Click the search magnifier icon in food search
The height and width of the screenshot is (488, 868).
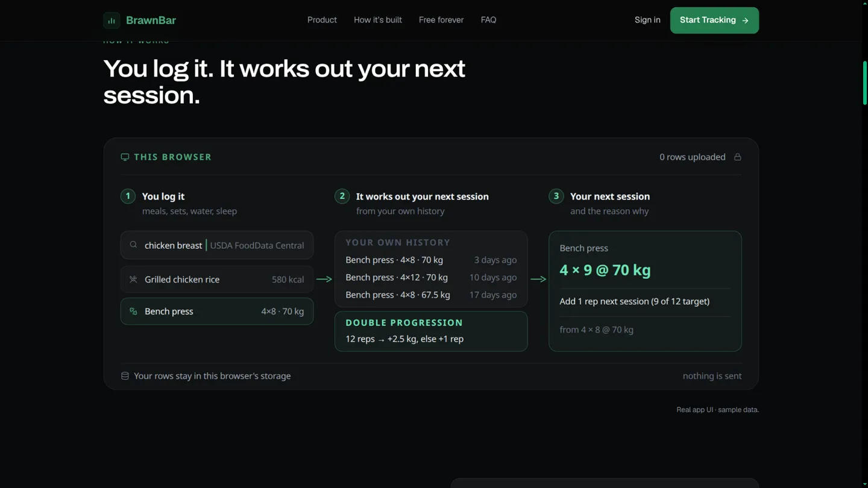tap(133, 245)
